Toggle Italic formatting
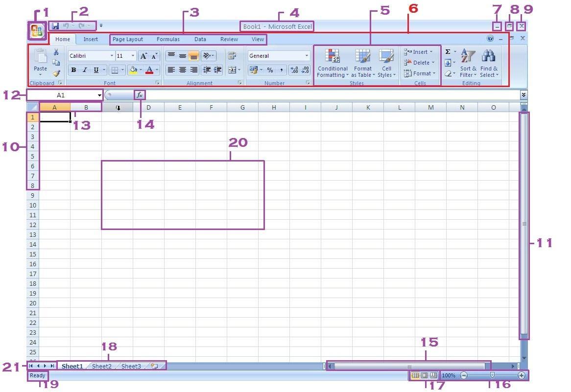 click(85, 70)
